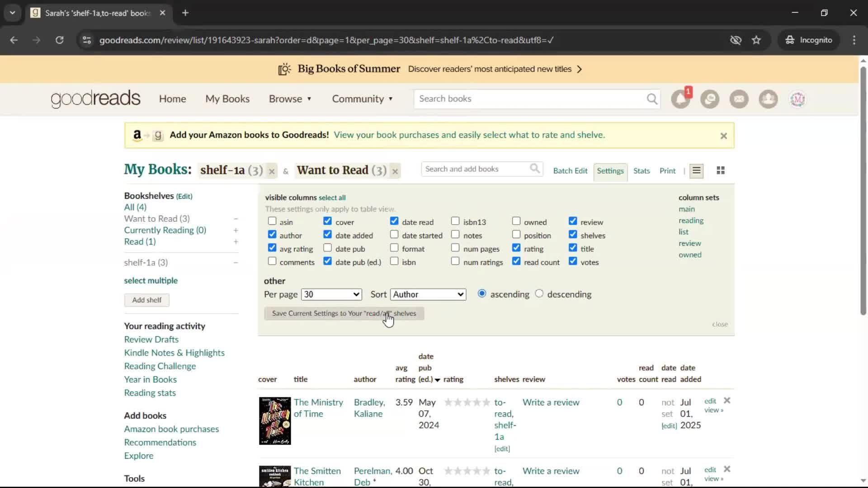Remove shelf-1a filter with its x
This screenshot has width=868, height=488.
coord(272,171)
